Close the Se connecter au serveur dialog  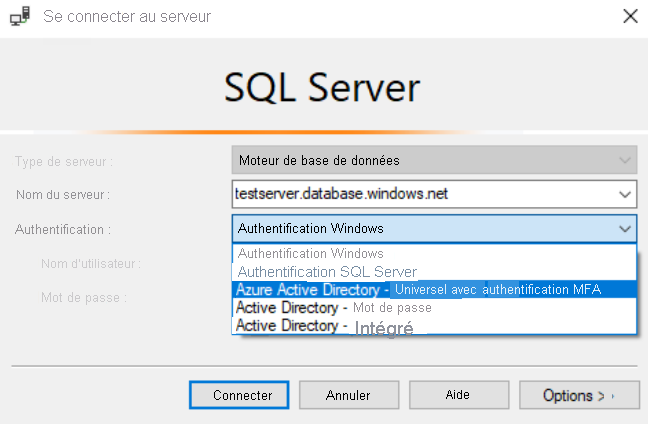[629, 16]
